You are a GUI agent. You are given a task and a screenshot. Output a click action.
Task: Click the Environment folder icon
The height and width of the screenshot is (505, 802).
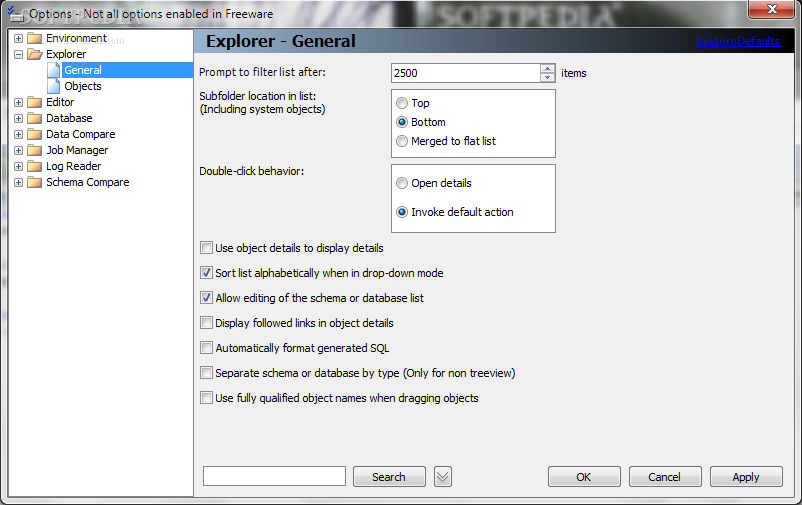pos(34,38)
